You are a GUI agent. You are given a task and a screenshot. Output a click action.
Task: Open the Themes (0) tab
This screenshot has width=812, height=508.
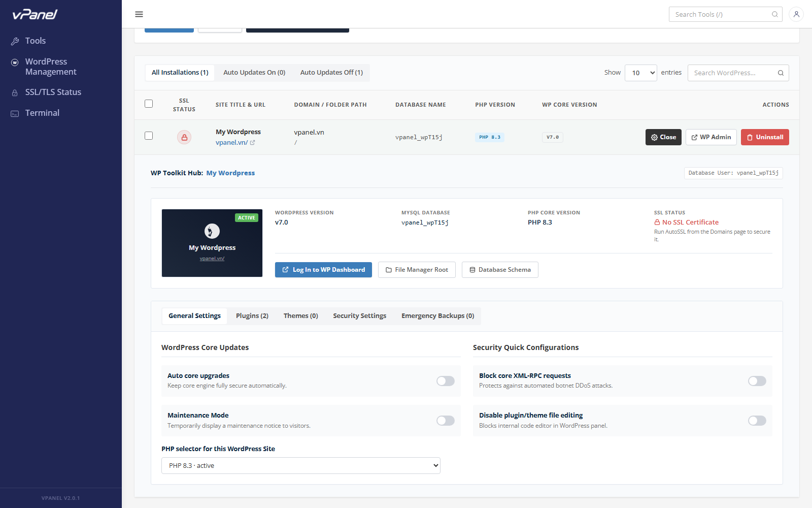(301, 316)
